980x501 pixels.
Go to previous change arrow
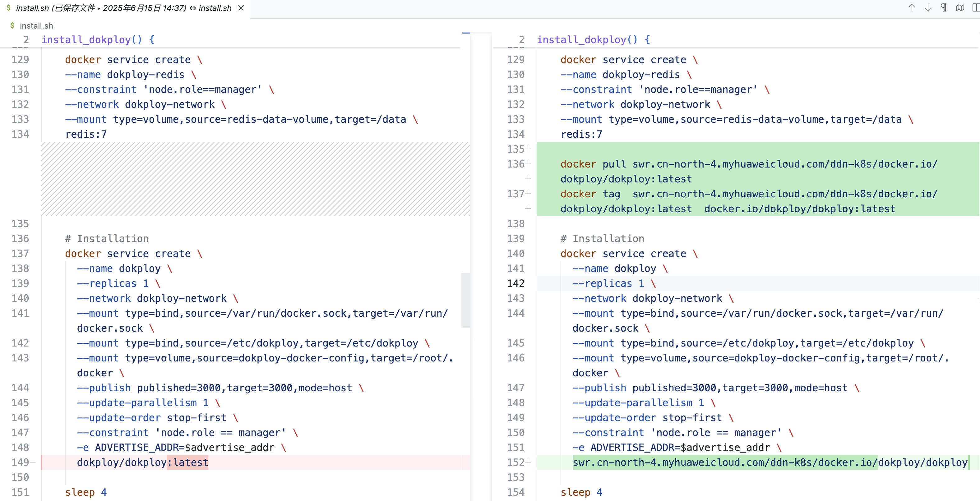(x=912, y=8)
